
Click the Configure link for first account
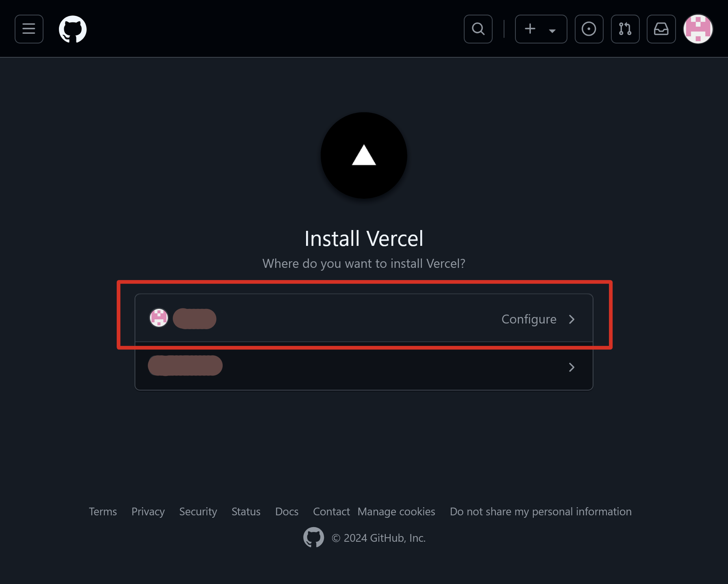[528, 319]
